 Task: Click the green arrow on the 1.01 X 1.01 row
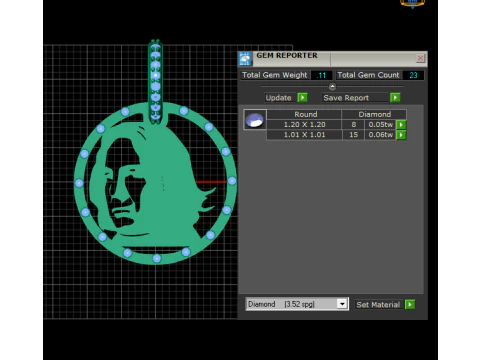coord(401,135)
